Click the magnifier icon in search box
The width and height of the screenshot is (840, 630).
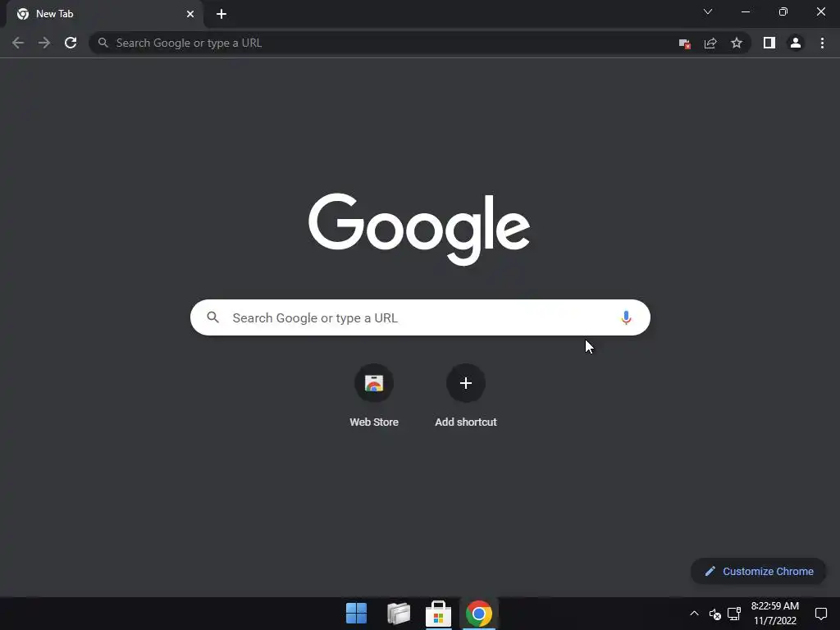coord(212,317)
